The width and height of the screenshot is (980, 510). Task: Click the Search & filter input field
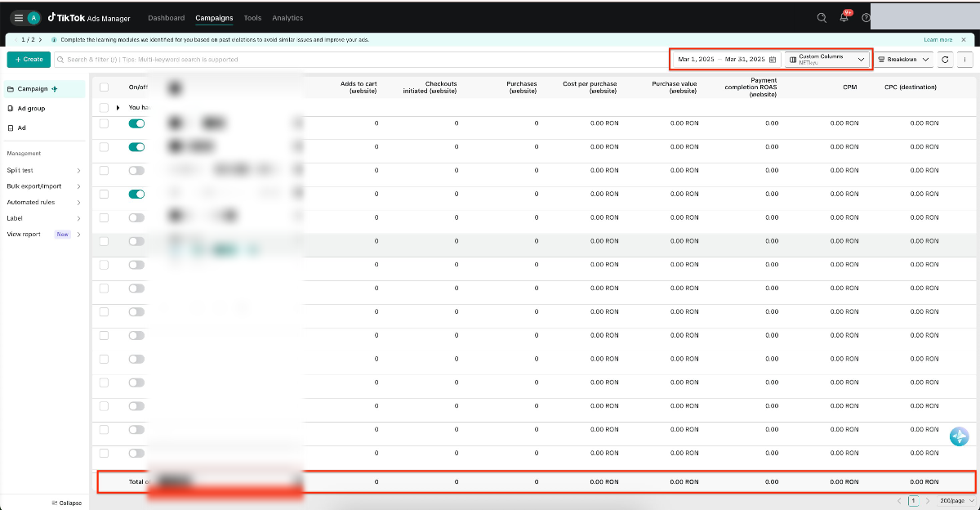click(x=359, y=60)
